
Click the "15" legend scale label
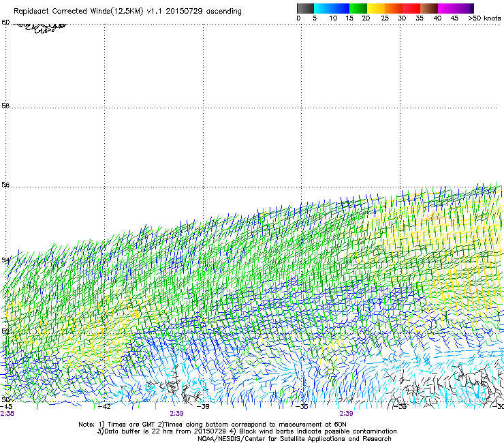click(x=349, y=18)
